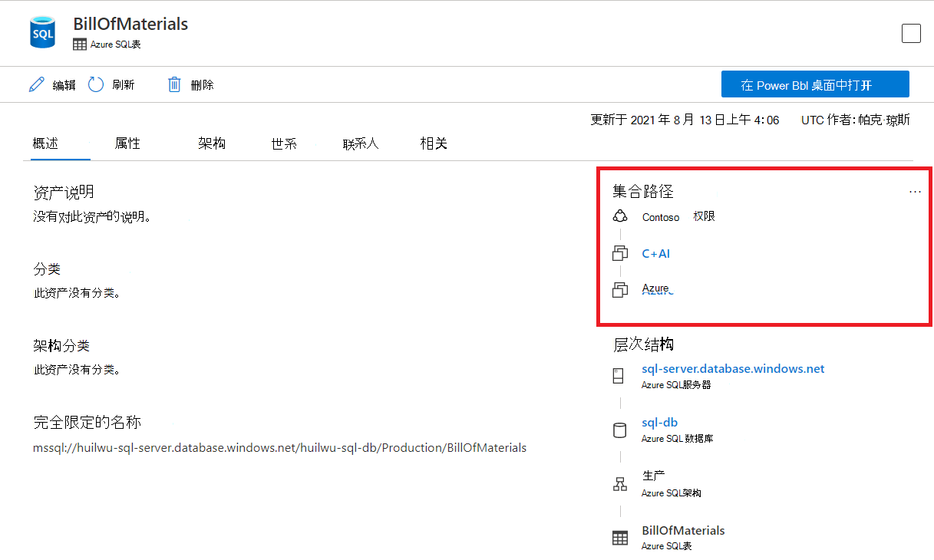
Task: Open the 世系 tab
Action: pyautogui.click(x=283, y=143)
